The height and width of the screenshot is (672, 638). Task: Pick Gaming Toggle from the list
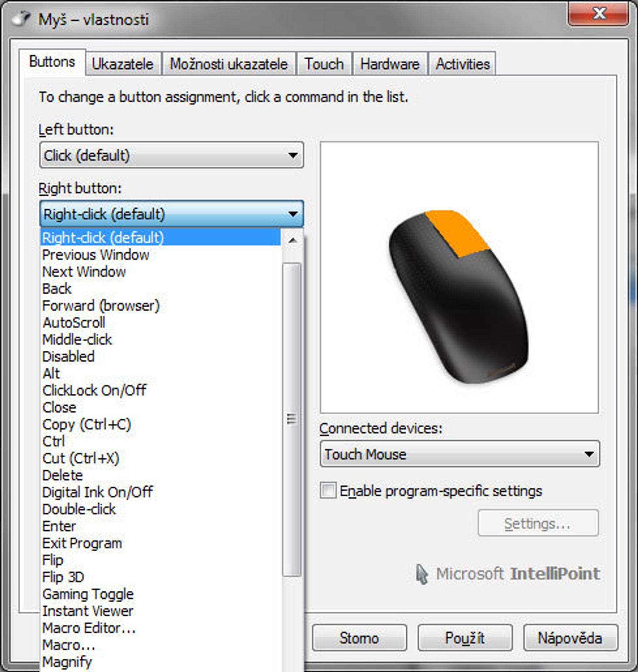click(x=161, y=594)
